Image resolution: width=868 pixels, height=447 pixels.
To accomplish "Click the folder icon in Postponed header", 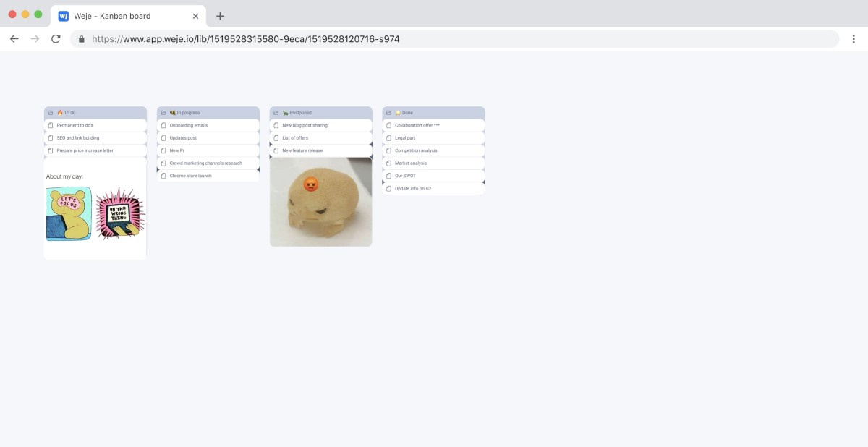I will click(x=276, y=113).
